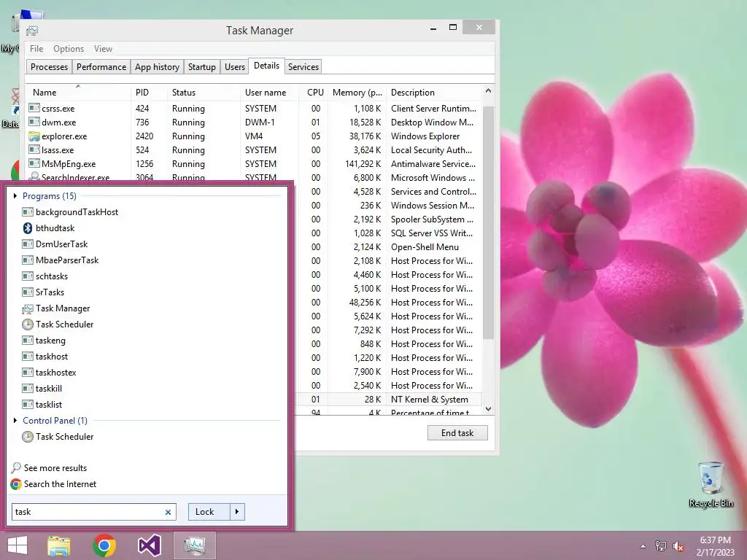Image resolution: width=747 pixels, height=560 pixels.
Task: Open SrTasks program result
Action: [43, 292]
